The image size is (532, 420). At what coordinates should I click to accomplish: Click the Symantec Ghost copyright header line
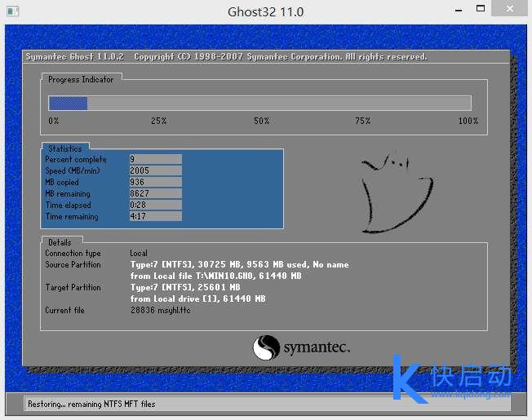(226, 57)
